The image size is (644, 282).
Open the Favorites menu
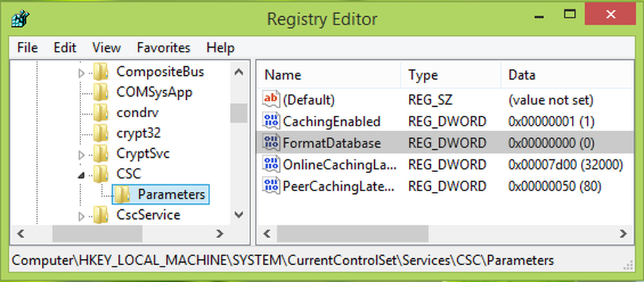coord(164,48)
